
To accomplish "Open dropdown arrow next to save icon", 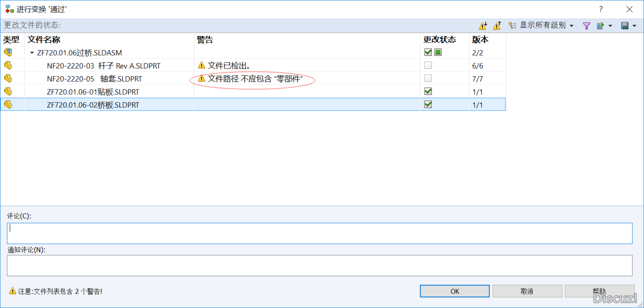I will coord(634,26).
